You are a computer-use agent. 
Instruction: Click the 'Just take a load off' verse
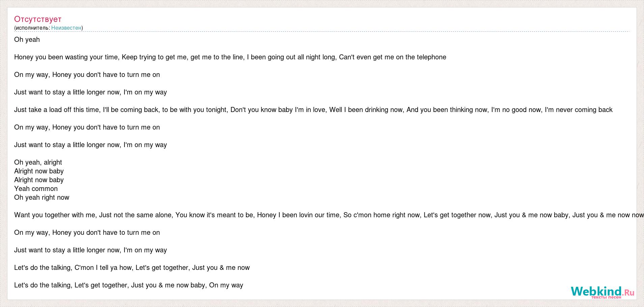coord(313,110)
